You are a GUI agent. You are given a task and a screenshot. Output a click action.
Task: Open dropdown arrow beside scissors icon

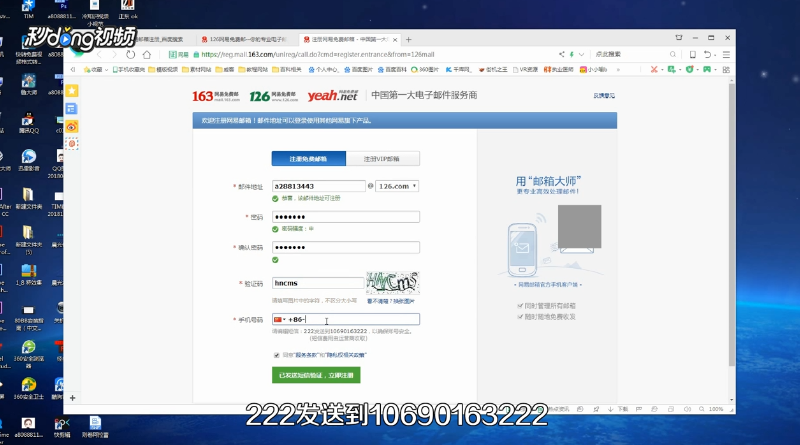coord(662,69)
